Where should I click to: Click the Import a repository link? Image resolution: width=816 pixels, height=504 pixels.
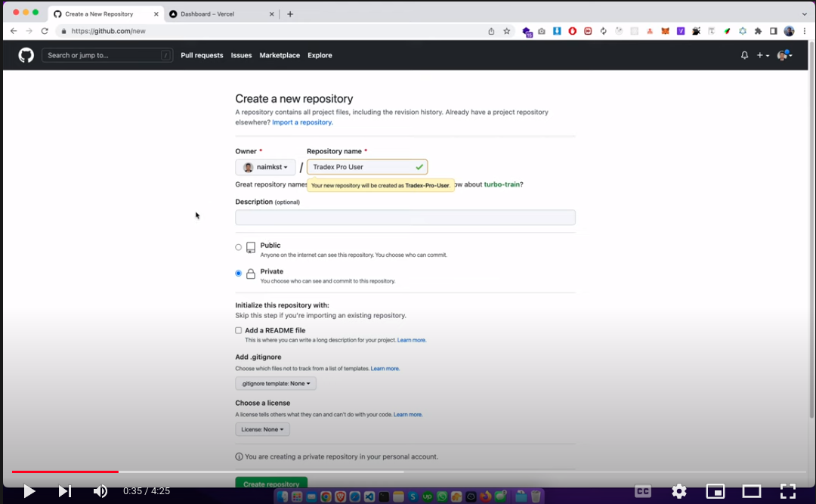(302, 122)
